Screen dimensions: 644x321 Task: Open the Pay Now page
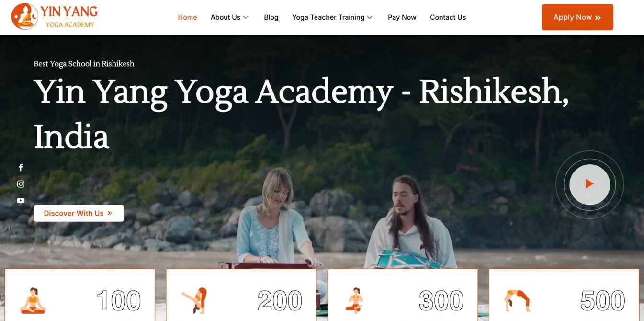402,17
